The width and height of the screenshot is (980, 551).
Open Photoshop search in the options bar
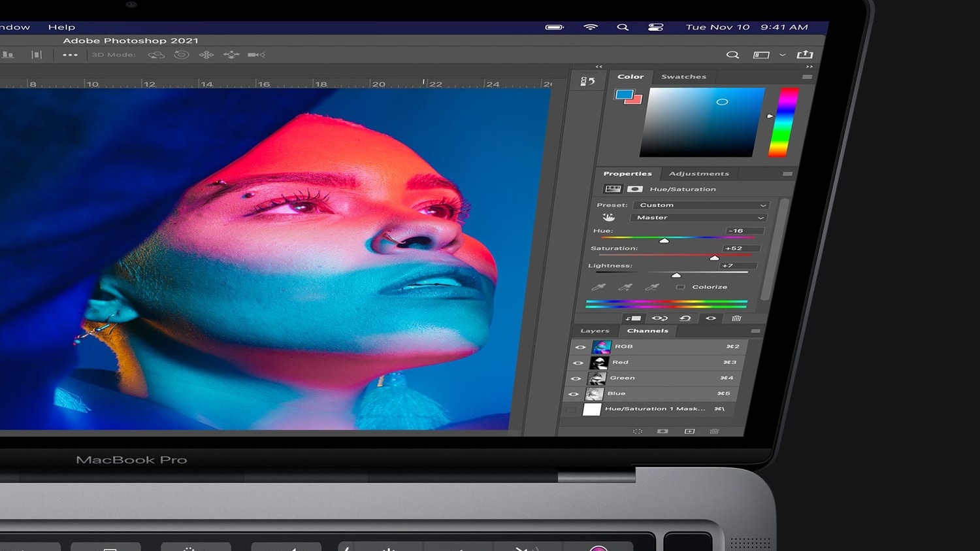click(732, 55)
